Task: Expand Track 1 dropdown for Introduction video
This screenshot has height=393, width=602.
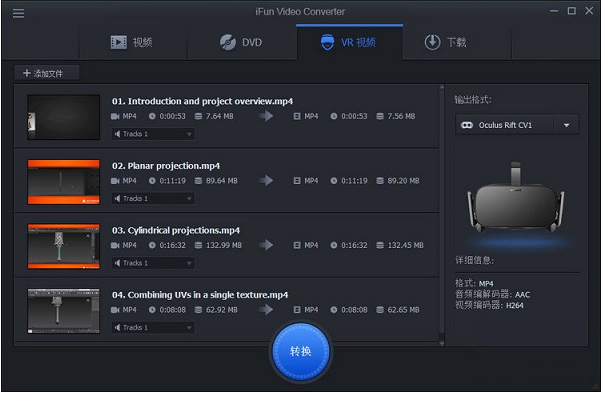Action: point(153,134)
